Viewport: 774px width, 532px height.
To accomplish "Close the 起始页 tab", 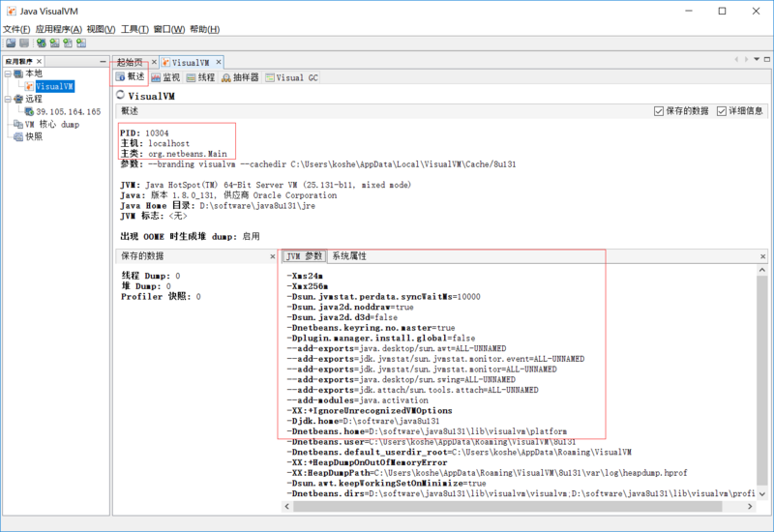I will tap(154, 62).
